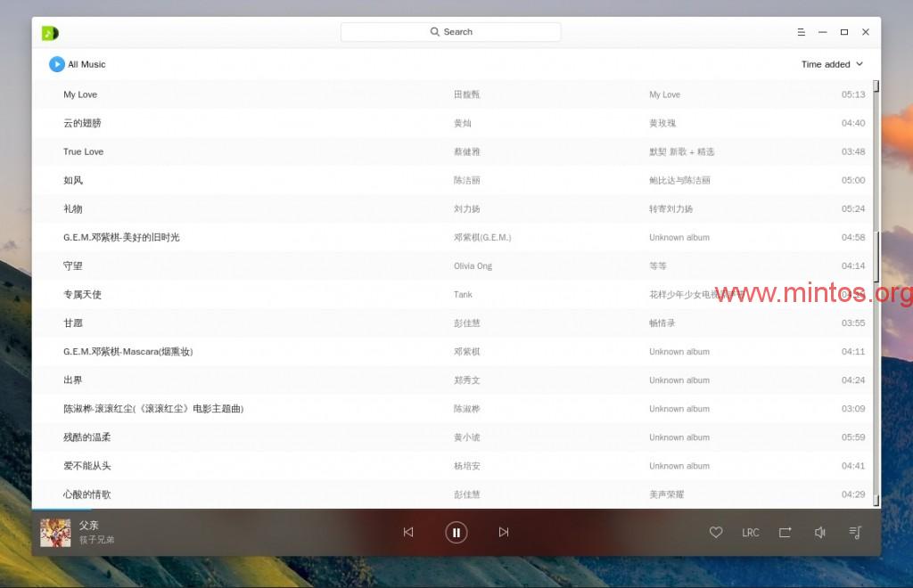Select the track True Love
Viewport: 913px width, 588px height.
tap(83, 151)
